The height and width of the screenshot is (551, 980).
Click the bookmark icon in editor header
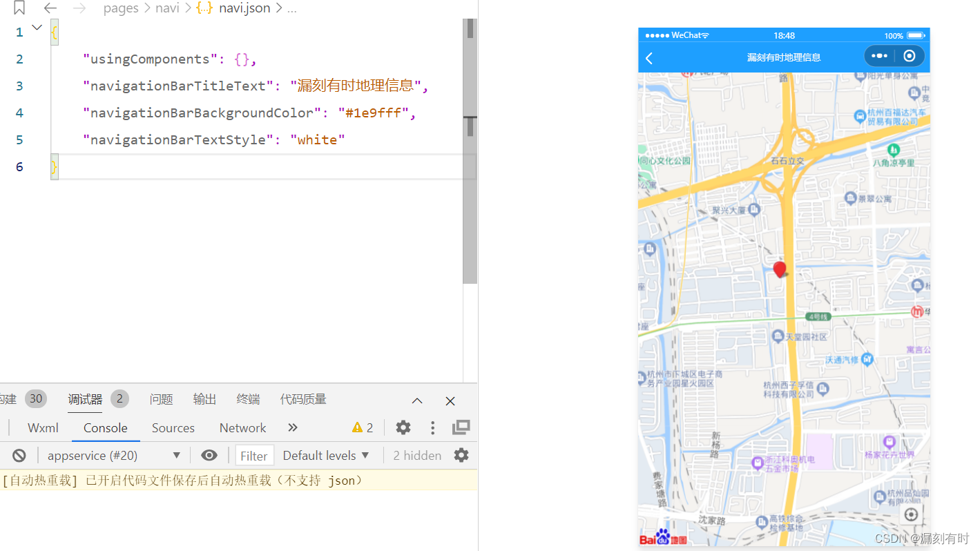[x=19, y=8]
